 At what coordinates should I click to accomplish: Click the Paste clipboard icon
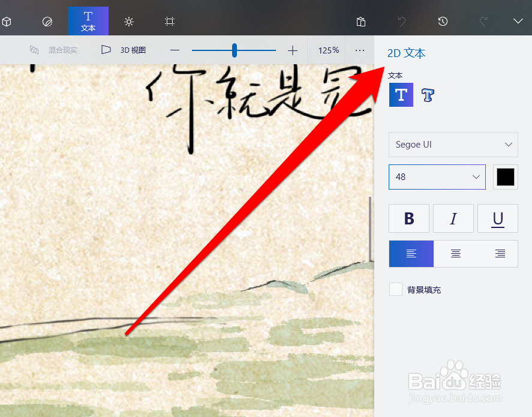(x=361, y=22)
